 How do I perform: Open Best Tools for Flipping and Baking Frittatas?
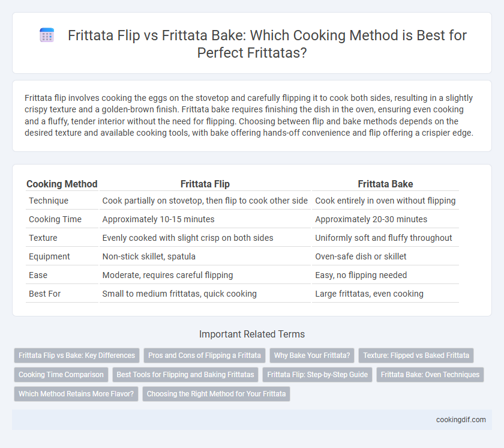coord(185,375)
